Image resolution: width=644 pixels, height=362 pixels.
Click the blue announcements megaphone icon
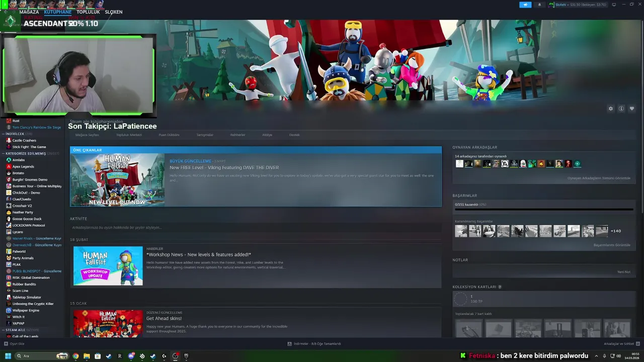525,5
